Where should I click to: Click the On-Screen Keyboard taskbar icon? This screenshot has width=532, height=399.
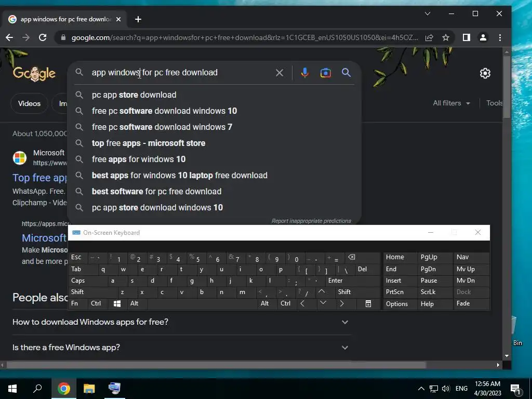tap(114, 389)
